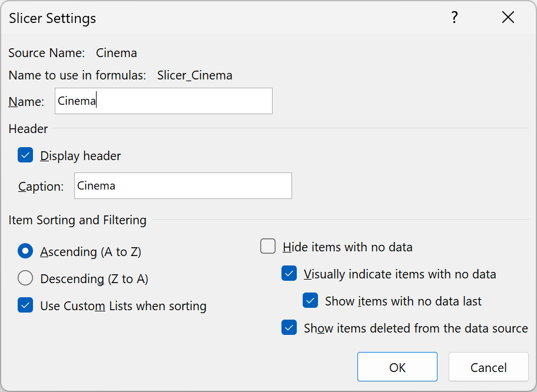Click the Header section label
The height and width of the screenshot is (392, 537).
coord(28,129)
